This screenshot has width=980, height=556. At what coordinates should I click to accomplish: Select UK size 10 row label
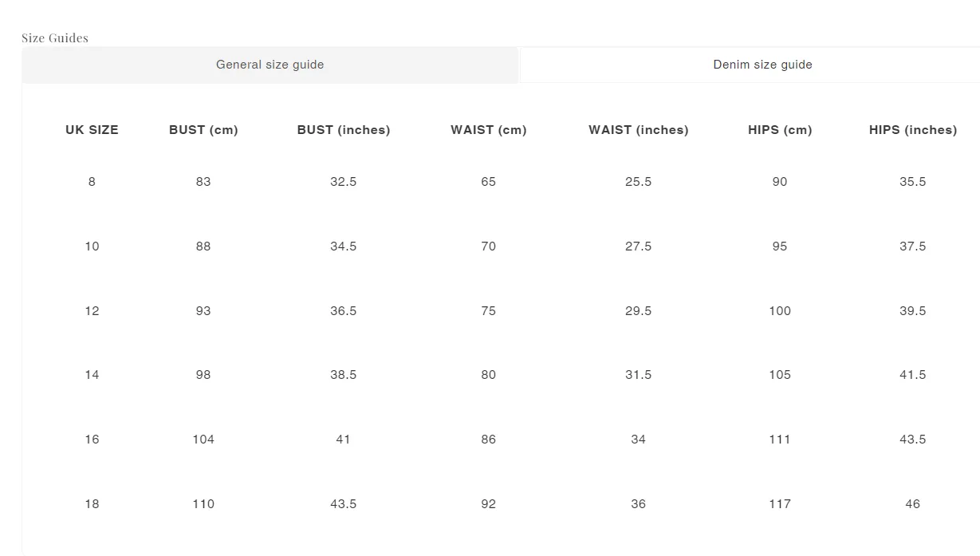[x=92, y=246]
